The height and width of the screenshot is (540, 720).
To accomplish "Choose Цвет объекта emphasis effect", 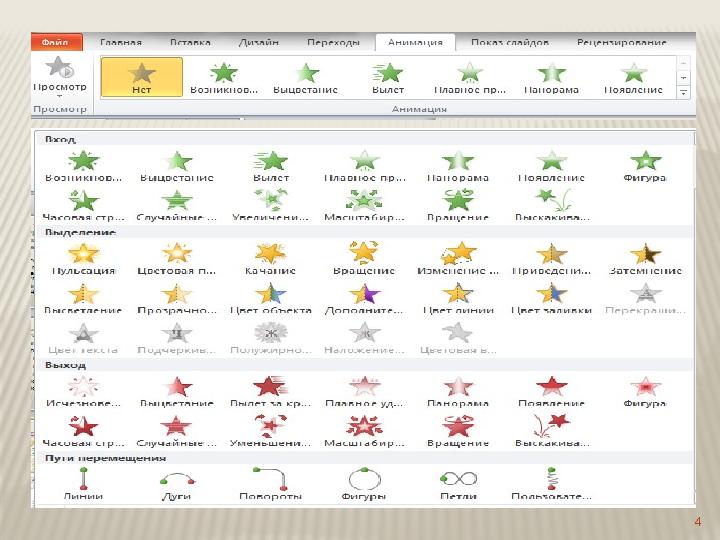I will [270, 298].
